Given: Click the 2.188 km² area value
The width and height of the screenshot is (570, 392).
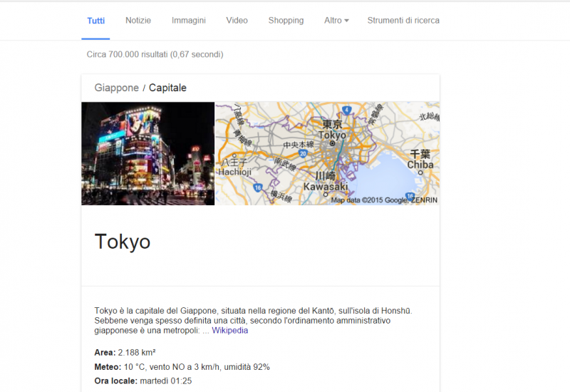Looking at the screenshot, I should pos(137,352).
